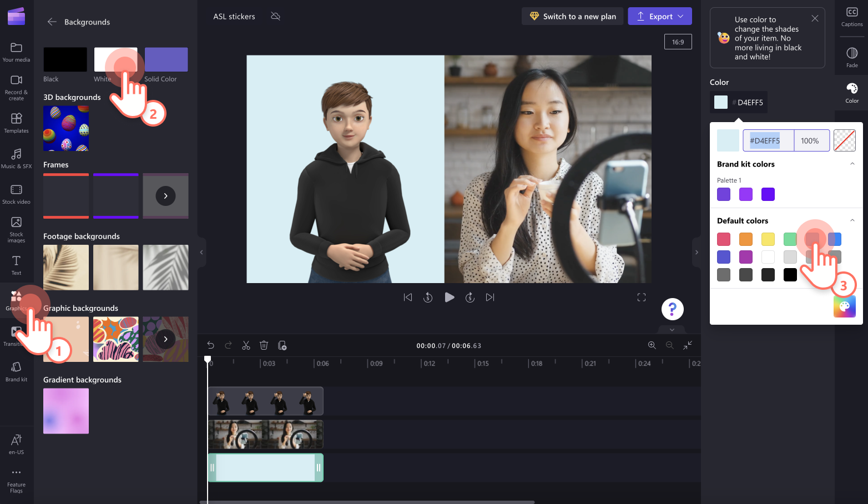Switch to the Fade tab
The width and height of the screenshot is (868, 504).
pyautogui.click(x=852, y=58)
